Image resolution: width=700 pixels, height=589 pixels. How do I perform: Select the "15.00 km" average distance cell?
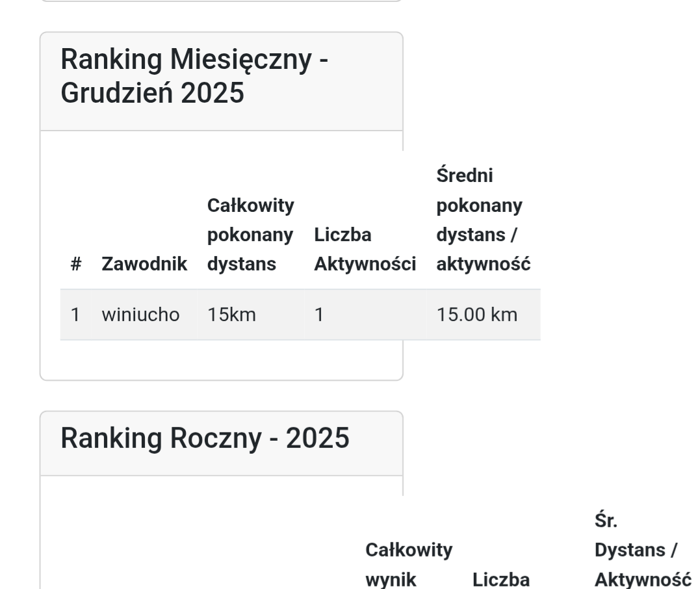(x=477, y=315)
